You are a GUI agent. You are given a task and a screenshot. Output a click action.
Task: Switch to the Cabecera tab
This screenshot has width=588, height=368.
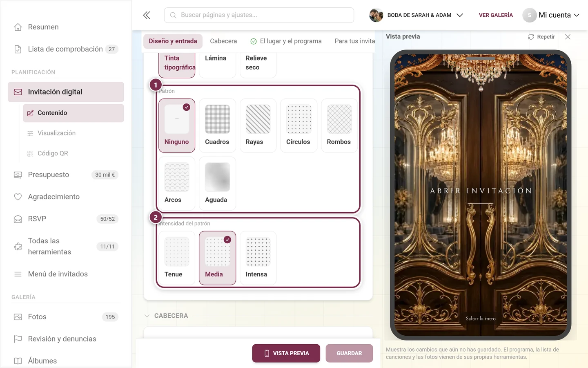point(223,41)
